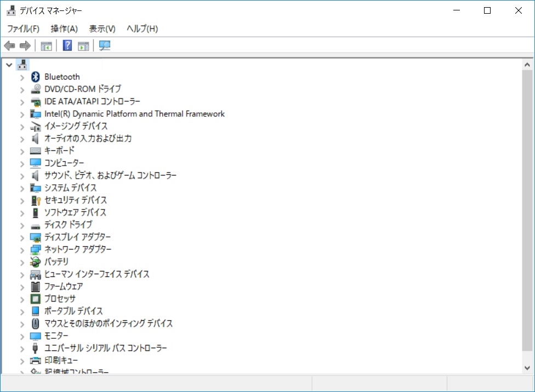This screenshot has height=392, width=535.
Task: Open the 操作(A) menu
Action: click(64, 29)
